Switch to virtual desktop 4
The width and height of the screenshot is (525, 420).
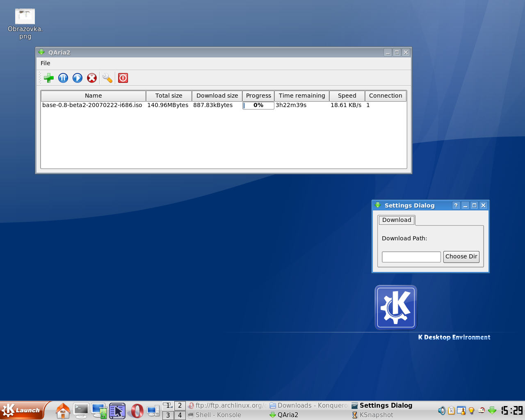tap(180, 415)
